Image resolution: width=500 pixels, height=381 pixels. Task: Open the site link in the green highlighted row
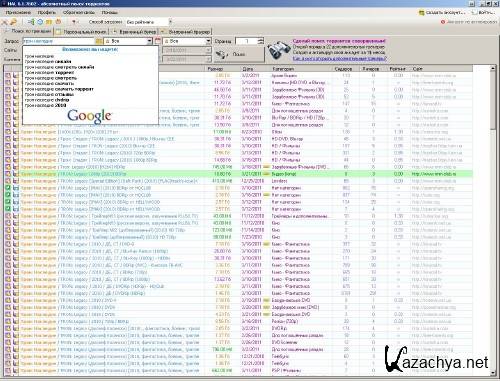(x=434, y=174)
